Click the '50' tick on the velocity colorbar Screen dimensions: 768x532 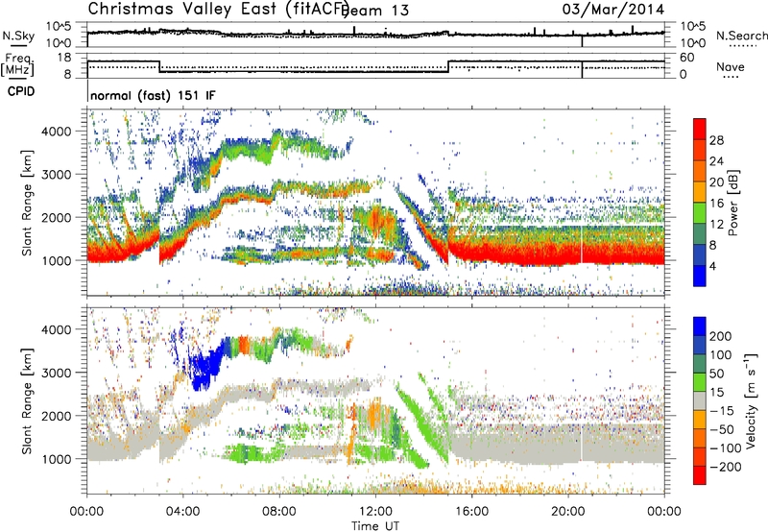point(716,374)
